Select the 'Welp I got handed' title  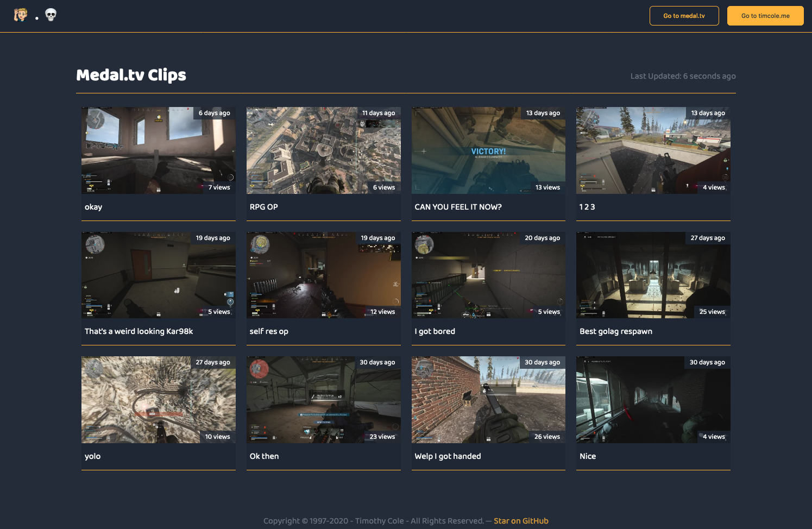pyautogui.click(x=448, y=456)
